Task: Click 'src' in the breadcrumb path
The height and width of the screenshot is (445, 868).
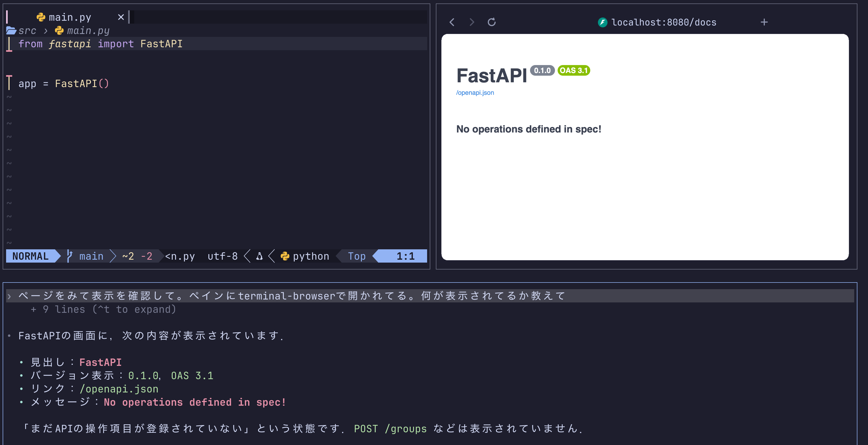Action: [27, 31]
